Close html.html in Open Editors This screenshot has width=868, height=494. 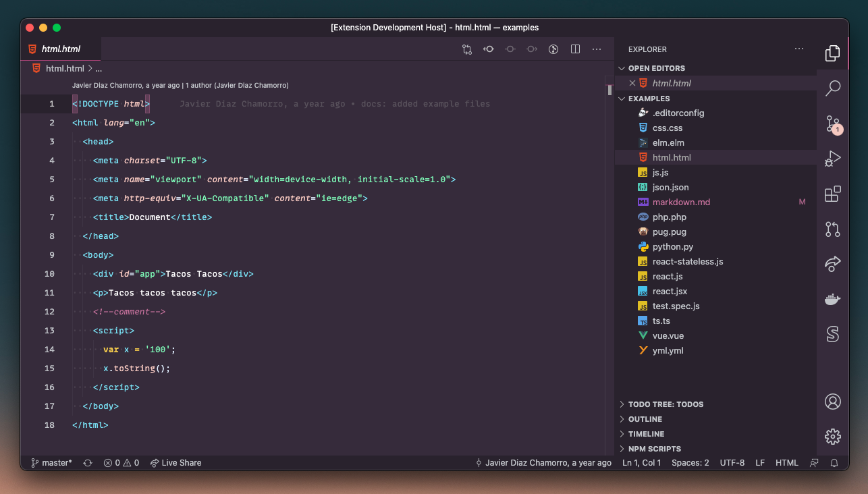pos(632,83)
